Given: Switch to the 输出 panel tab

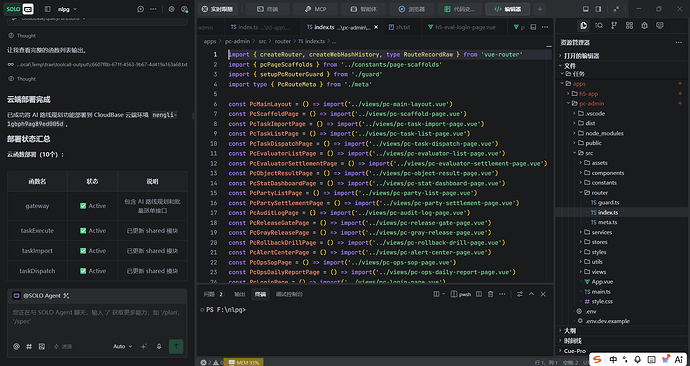Looking at the screenshot, I should pyautogui.click(x=239, y=294).
